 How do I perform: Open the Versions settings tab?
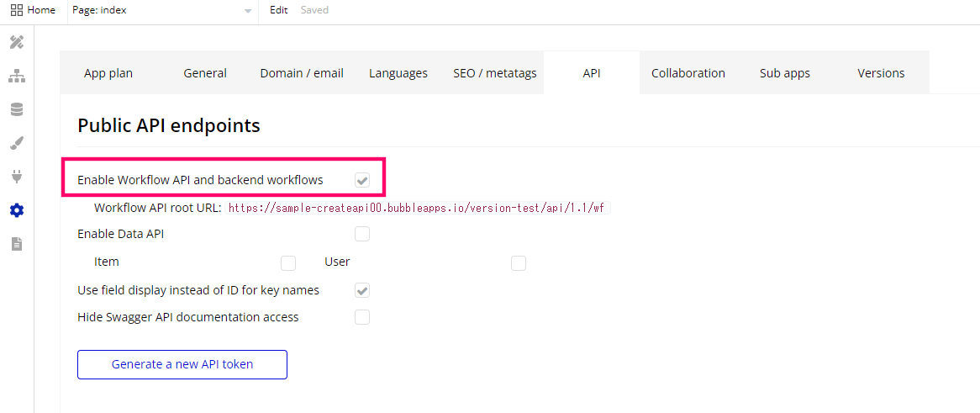882,73
